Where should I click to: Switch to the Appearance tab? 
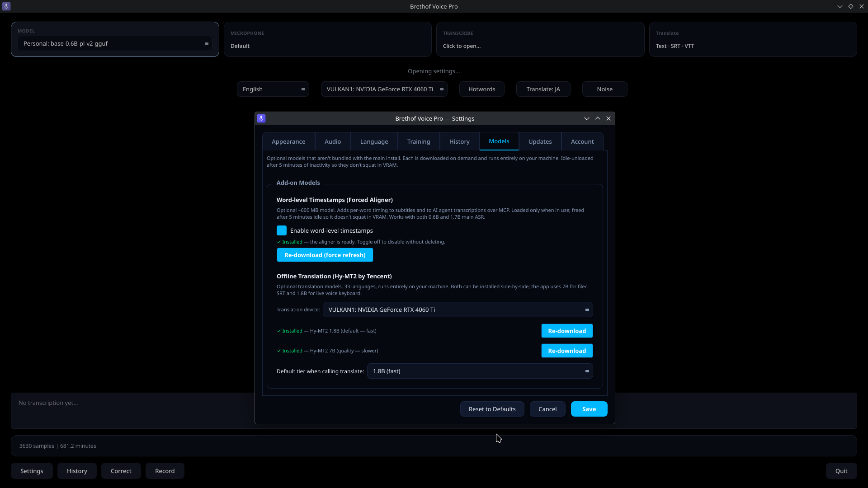(x=288, y=141)
